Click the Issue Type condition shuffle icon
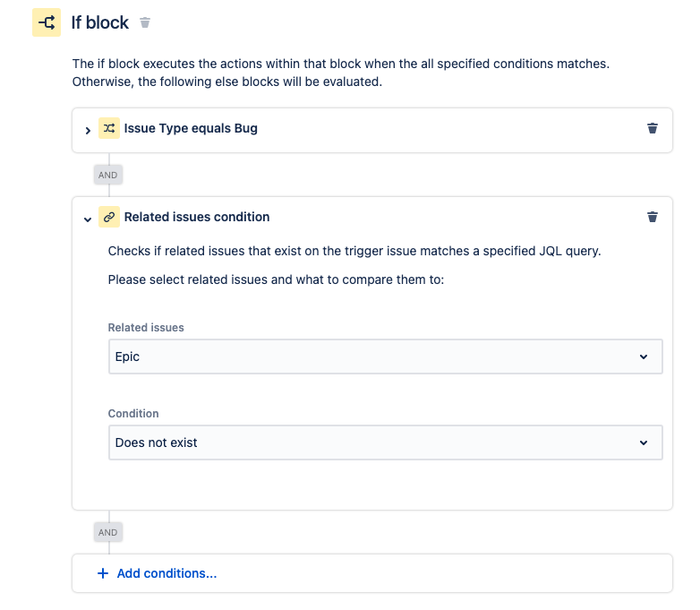The width and height of the screenshot is (700, 610). [x=108, y=129]
